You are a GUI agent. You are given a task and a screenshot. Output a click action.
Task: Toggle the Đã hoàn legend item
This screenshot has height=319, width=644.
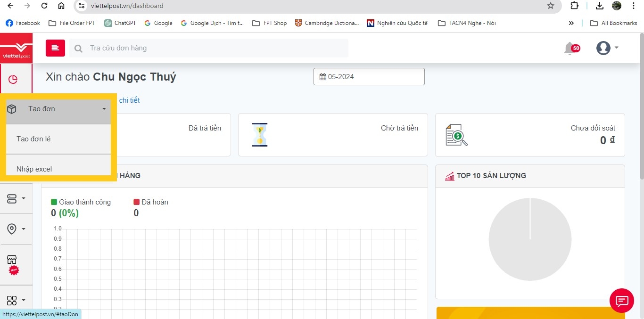coord(151,202)
